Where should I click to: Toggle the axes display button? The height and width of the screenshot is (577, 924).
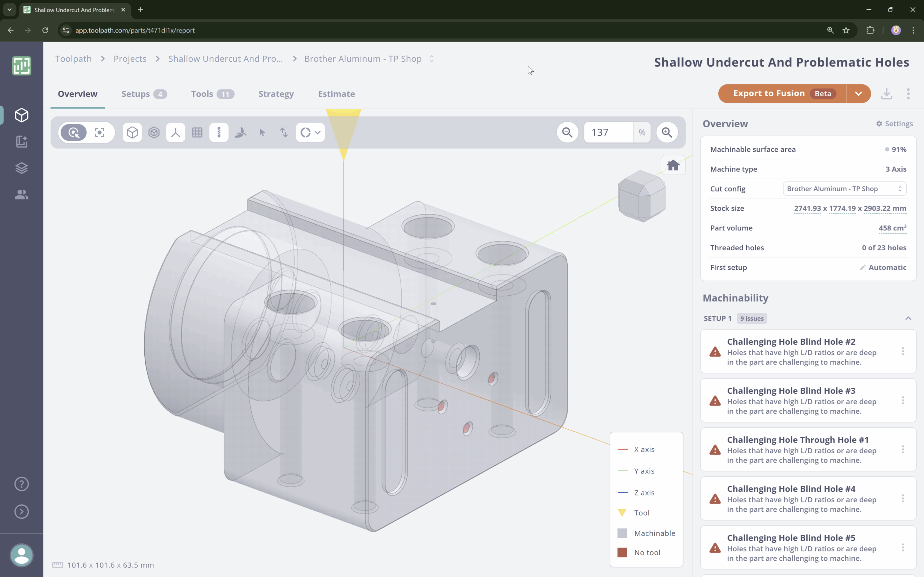point(176,132)
